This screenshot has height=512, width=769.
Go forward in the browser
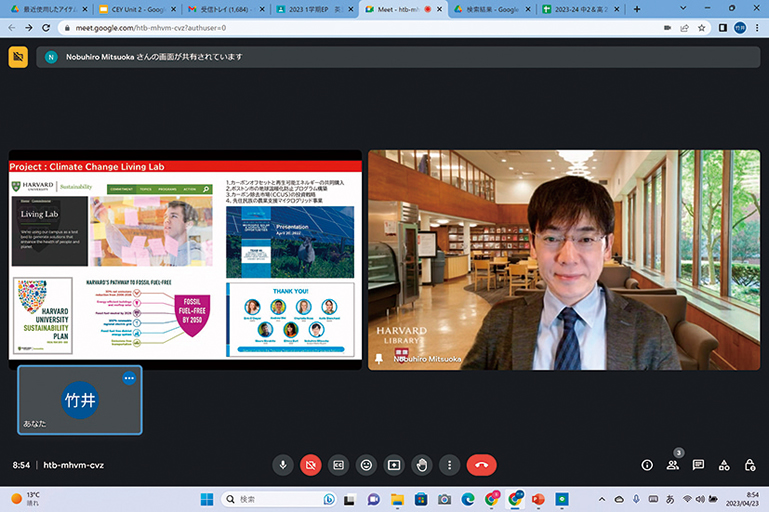pyautogui.click(x=29, y=28)
